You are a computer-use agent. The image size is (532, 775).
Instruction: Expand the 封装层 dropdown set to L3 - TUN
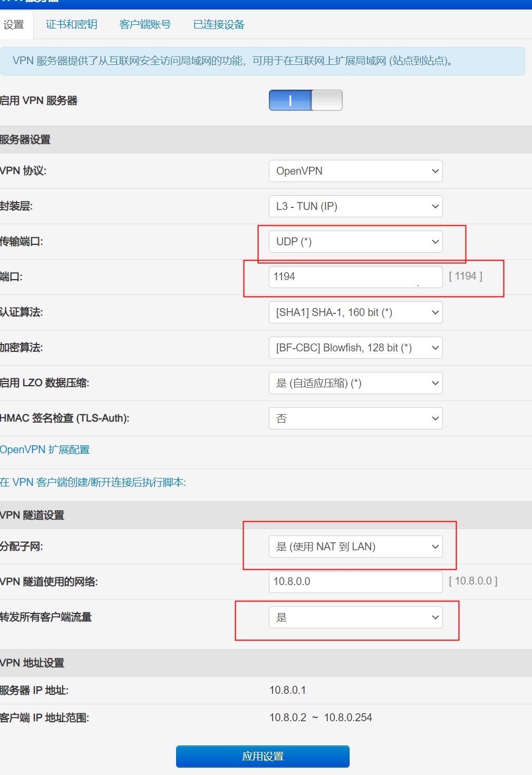355,206
